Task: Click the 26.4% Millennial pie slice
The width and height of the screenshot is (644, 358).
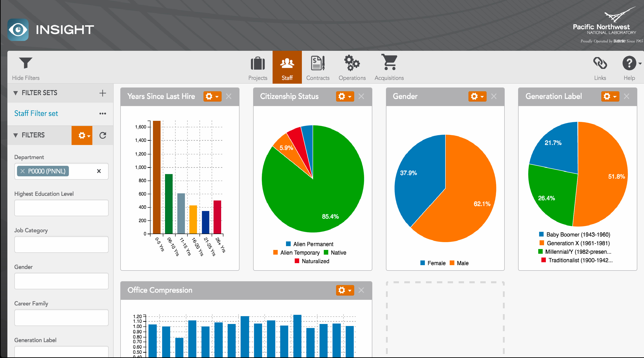Action: click(553, 195)
